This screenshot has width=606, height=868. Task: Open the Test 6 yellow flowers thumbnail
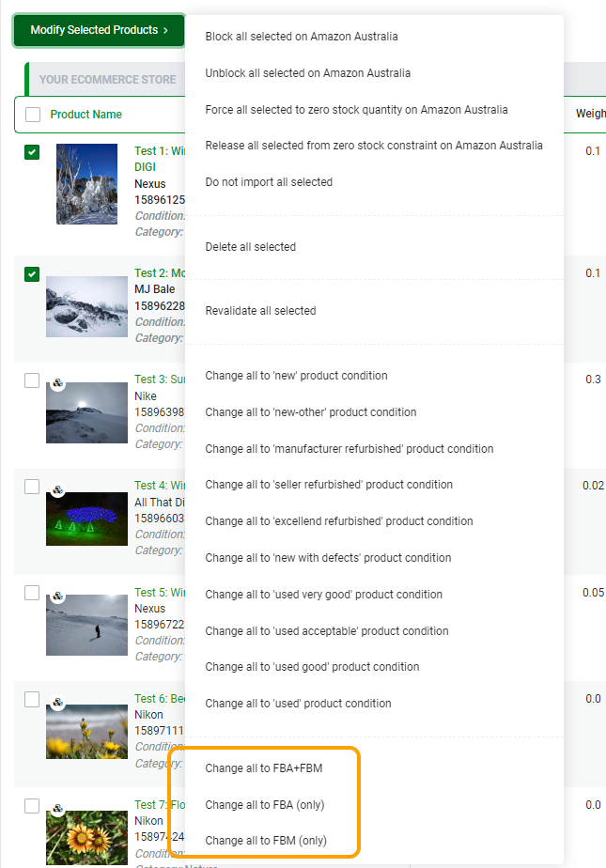click(86, 731)
